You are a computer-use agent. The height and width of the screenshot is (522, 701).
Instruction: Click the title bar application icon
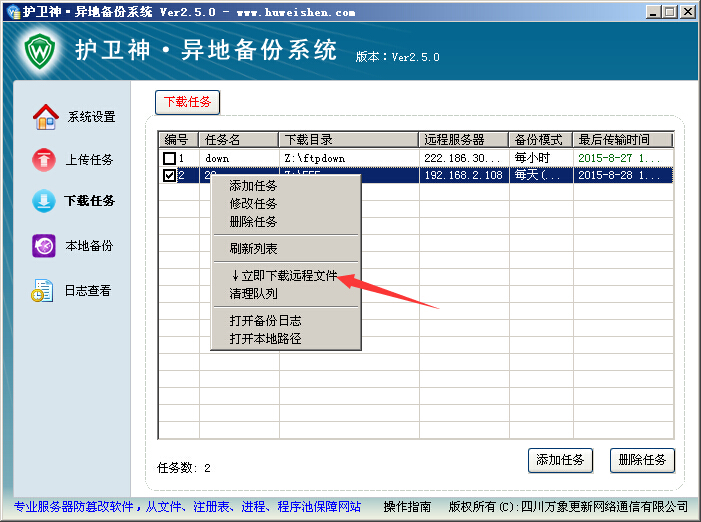pyautogui.click(x=14, y=12)
